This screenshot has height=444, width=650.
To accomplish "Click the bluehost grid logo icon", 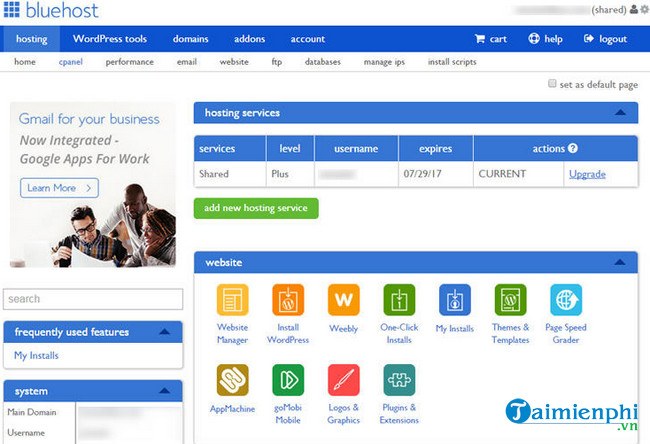I will [11, 9].
